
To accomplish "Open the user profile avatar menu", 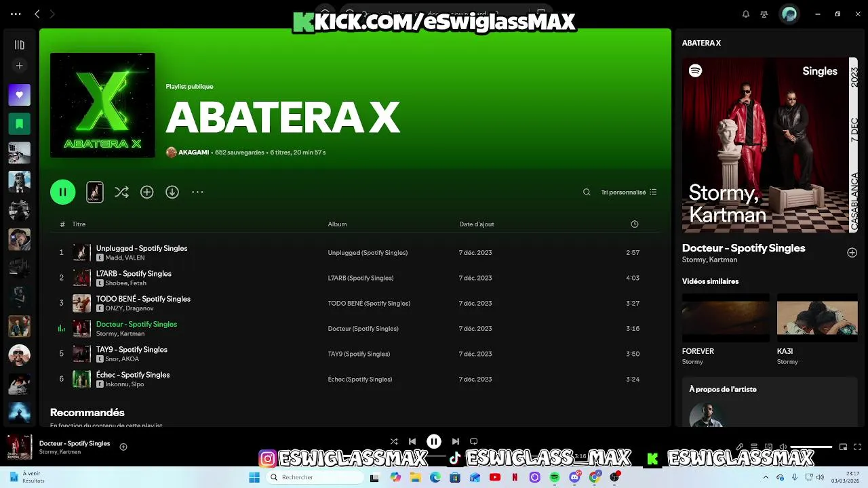I will point(789,14).
